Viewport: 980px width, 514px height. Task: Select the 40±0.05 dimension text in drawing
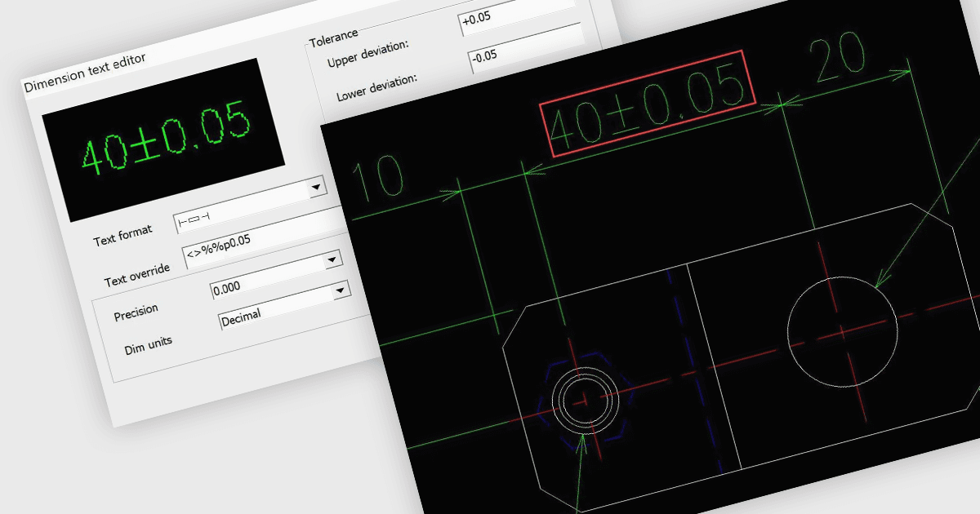point(648,103)
